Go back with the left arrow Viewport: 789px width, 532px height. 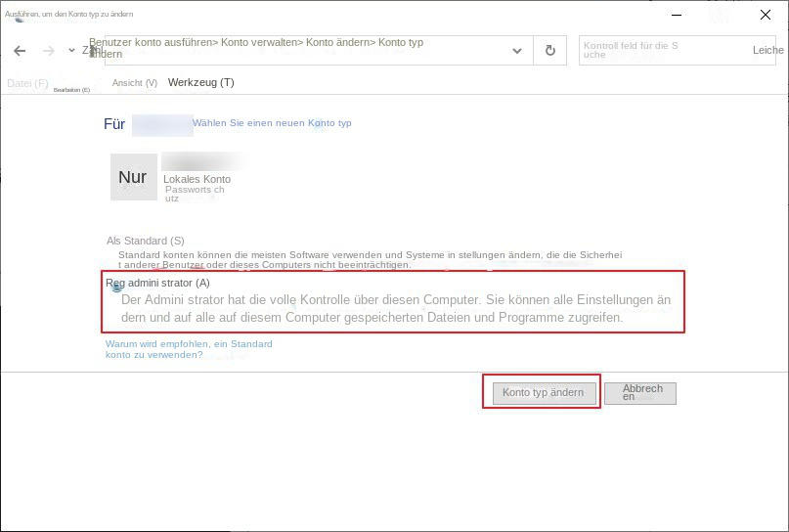point(20,51)
